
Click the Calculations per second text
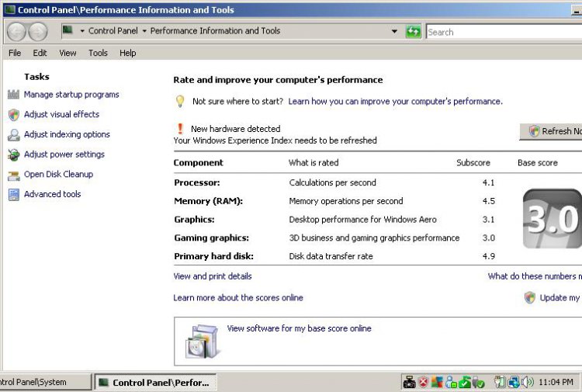point(333,182)
